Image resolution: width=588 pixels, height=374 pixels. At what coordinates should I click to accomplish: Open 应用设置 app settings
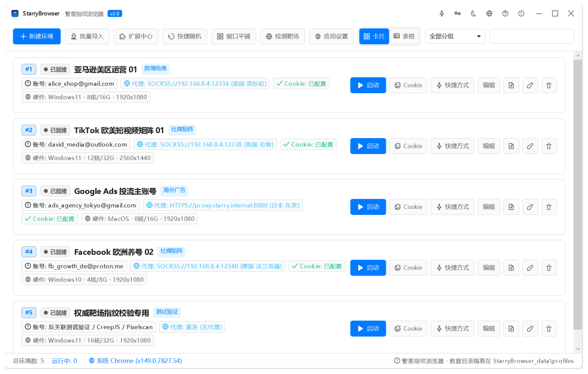331,36
